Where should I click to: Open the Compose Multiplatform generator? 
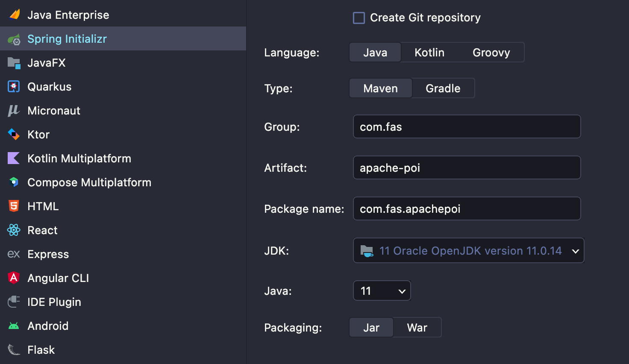[x=89, y=182]
